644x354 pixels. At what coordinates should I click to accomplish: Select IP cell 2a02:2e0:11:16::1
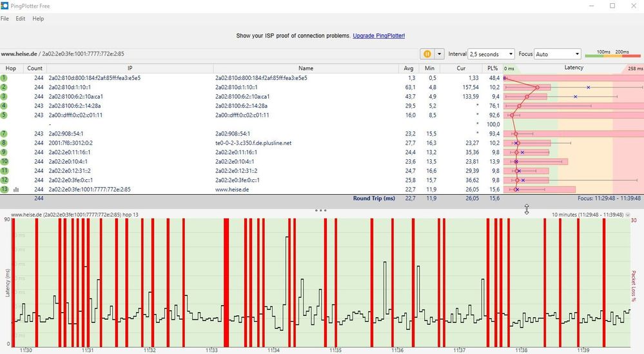tap(70, 152)
